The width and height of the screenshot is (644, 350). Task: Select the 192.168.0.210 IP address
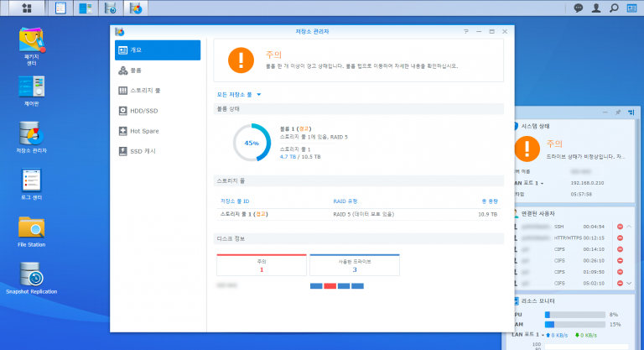point(587,183)
